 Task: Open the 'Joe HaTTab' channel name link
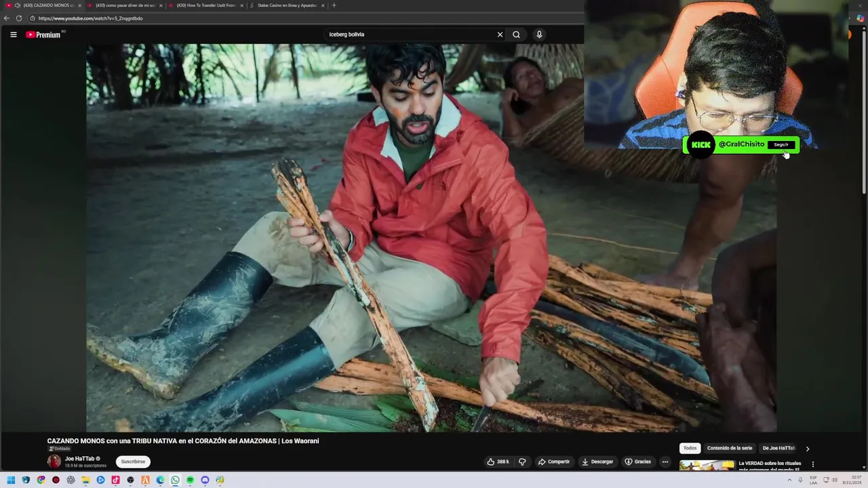[x=79, y=459]
